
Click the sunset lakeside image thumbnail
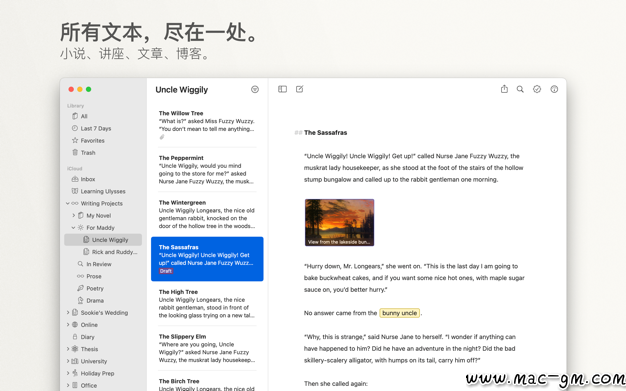[339, 222]
